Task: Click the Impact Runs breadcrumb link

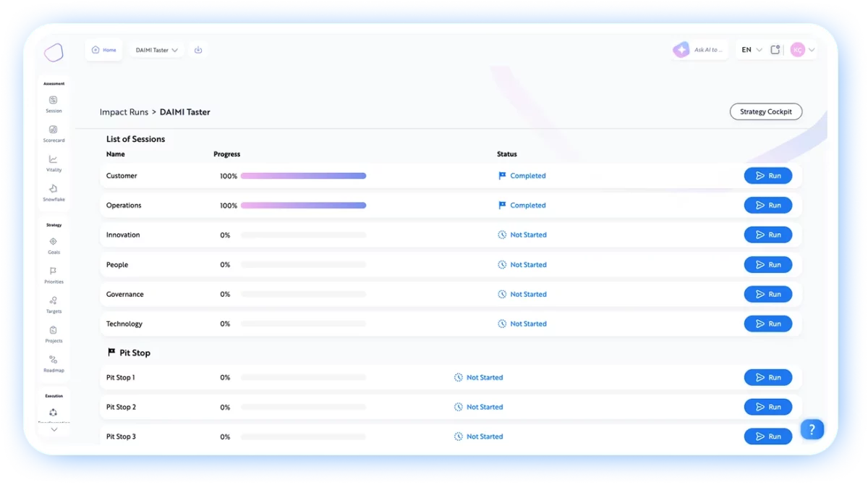Action: click(124, 112)
